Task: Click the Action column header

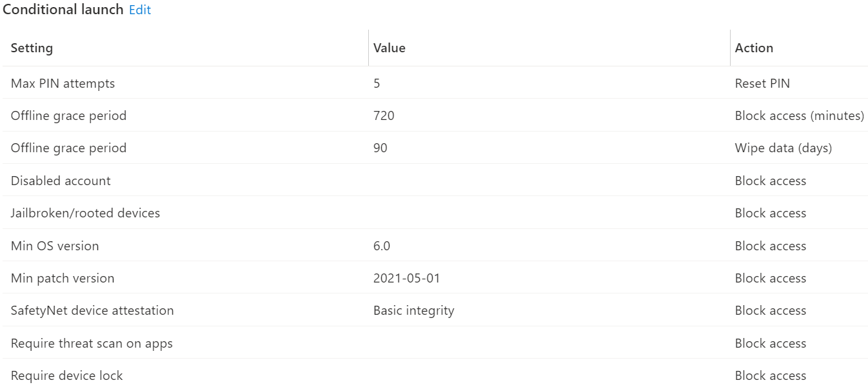Action: coord(754,48)
